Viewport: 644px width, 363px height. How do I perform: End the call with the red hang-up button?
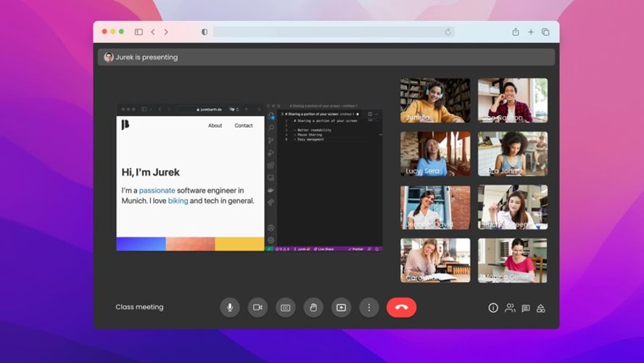tap(401, 307)
